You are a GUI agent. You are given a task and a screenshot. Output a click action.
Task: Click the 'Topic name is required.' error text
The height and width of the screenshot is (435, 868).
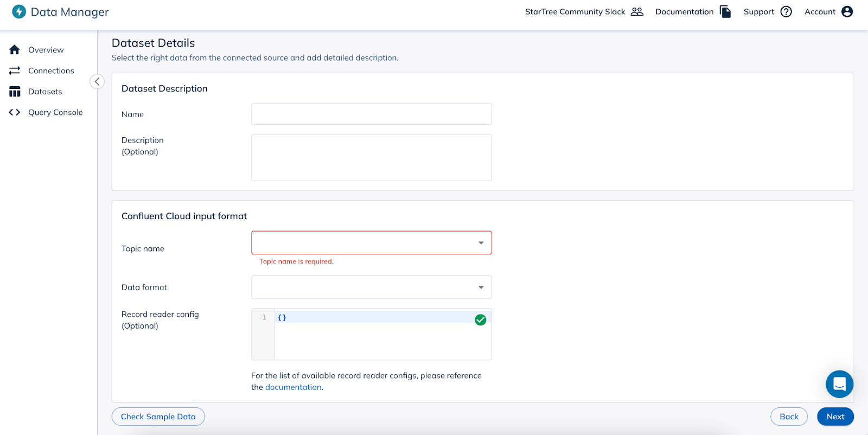(296, 261)
